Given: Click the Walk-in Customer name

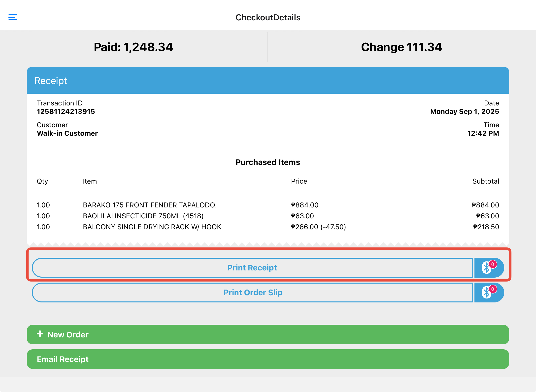Looking at the screenshot, I should click(67, 133).
